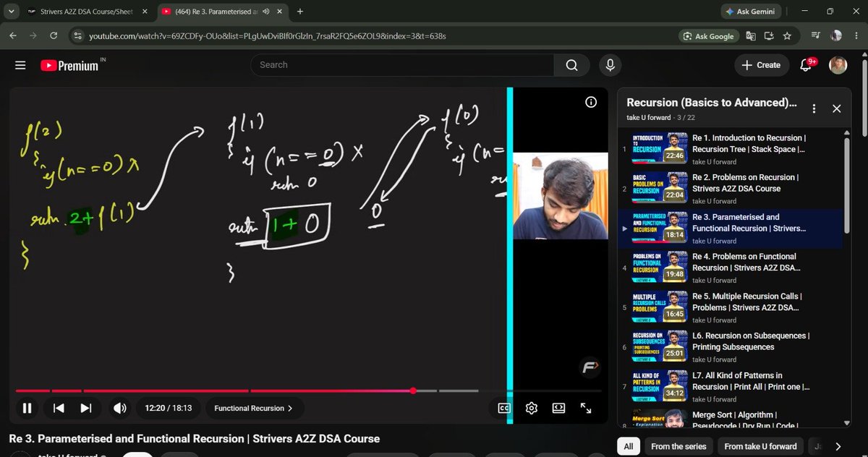Switch to theater mode
The width and height of the screenshot is (868, 457).
coord(558,408)
